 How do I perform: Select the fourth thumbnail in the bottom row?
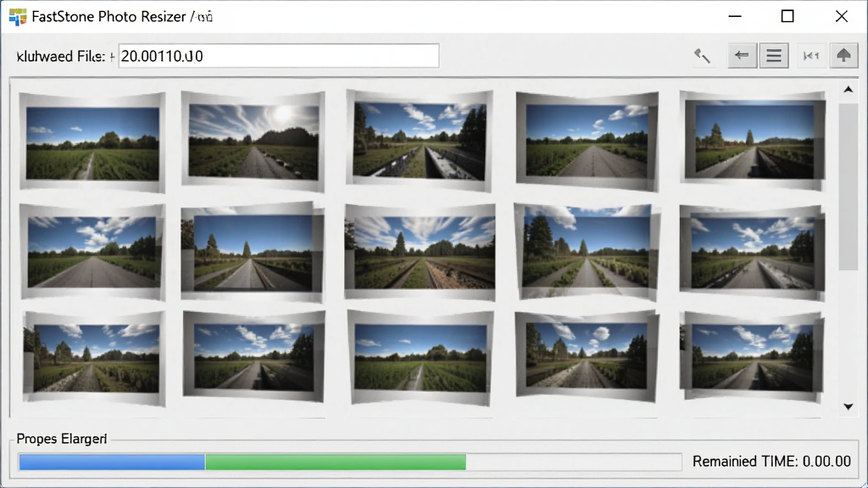pyautogui.click(x=587, y=356)
